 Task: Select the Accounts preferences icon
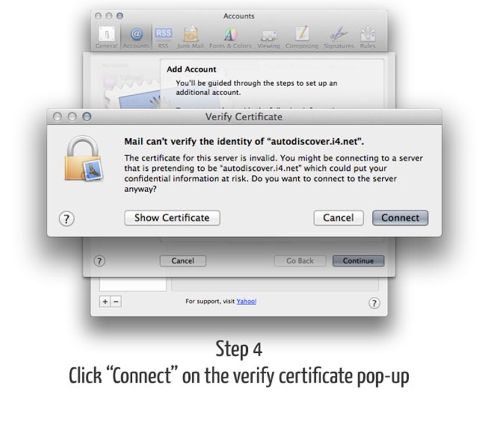pyautogui.click(x=136, y=38)
